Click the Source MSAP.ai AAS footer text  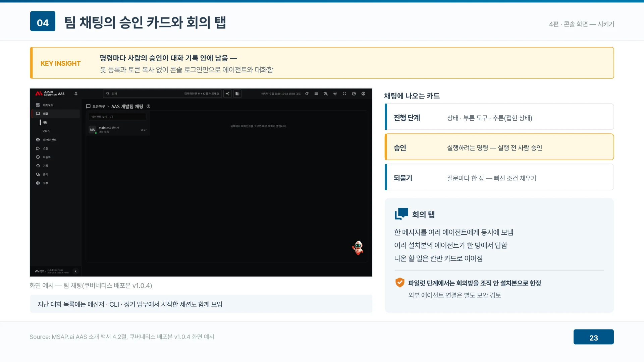(x=122, y=337)
